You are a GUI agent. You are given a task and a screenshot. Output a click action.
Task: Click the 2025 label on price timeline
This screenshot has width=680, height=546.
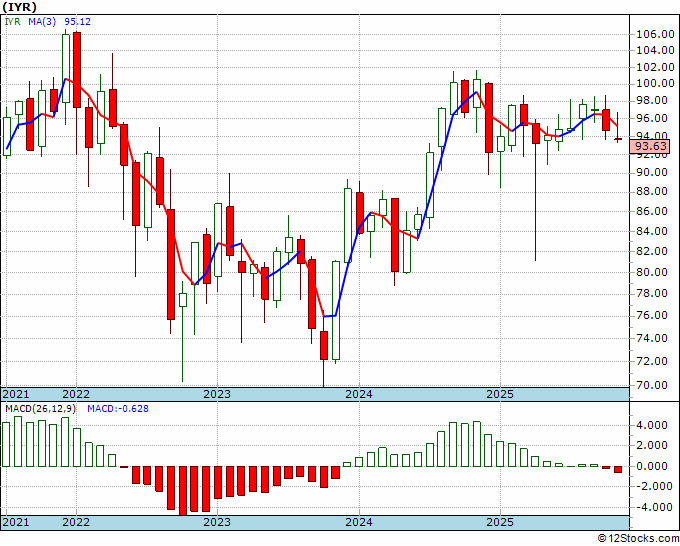500,394
